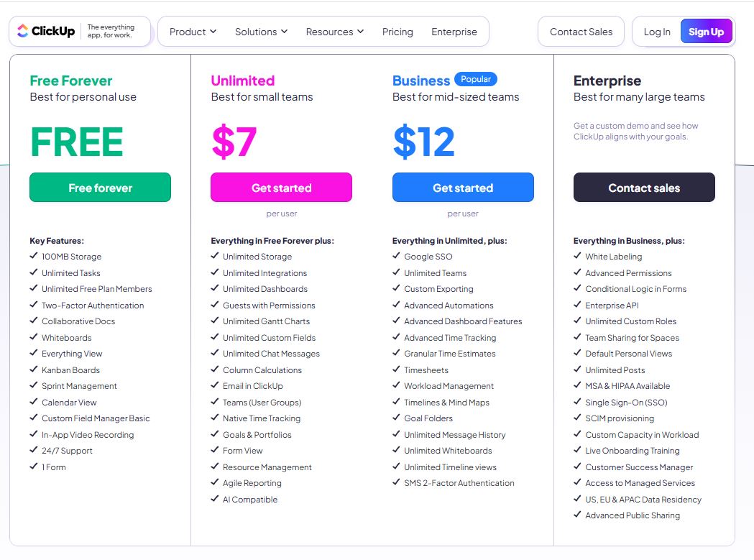The image size is (754, 560).
Task: Click the Sign Up button
Action: point(707,32)
